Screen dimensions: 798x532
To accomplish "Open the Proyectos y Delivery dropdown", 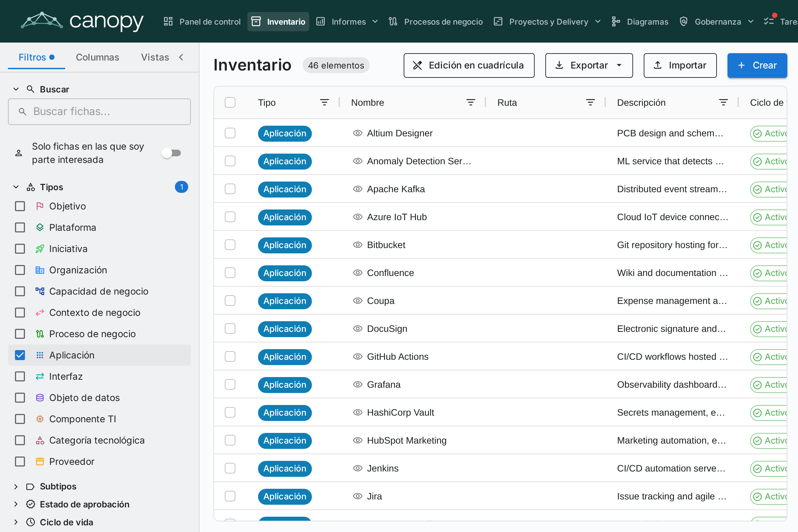I will pyautogui.click(x=547, y=22).
